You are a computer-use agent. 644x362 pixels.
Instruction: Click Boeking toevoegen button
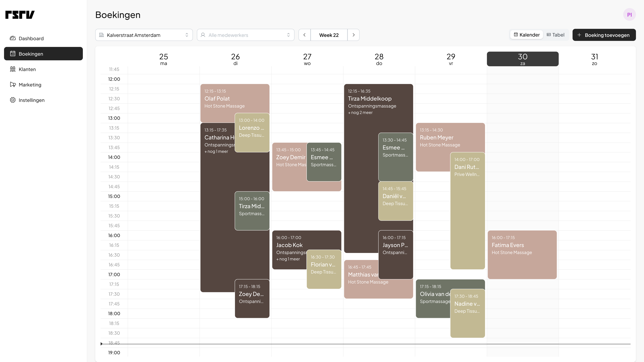604,35
